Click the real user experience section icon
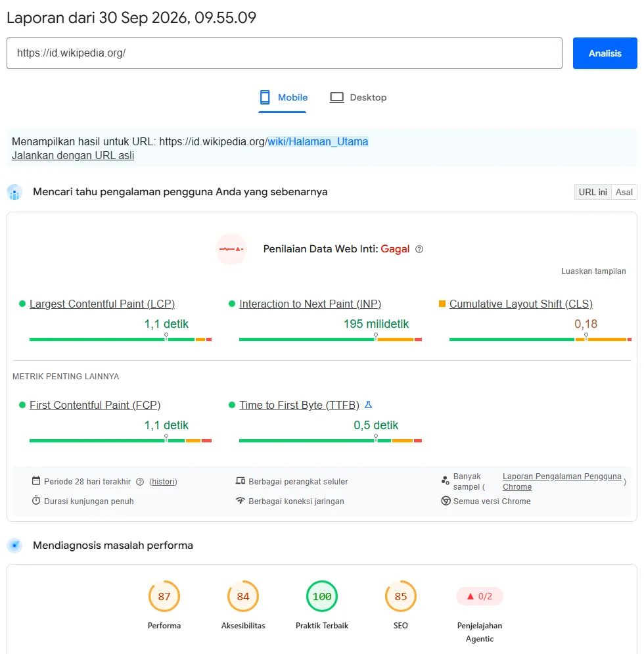Screen dimensions: 644x654 (x=14, y=193)
